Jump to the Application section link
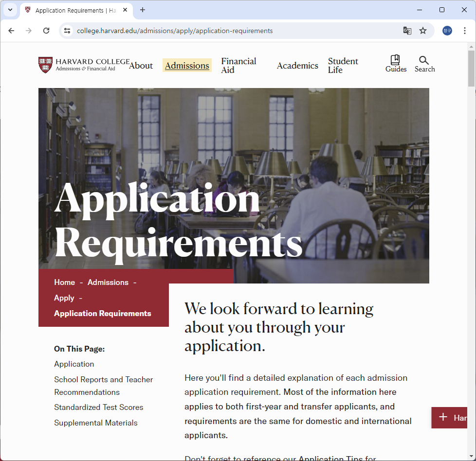Image resolution: width=476 pixels, height=461 pixels. [x=74, y=364]
